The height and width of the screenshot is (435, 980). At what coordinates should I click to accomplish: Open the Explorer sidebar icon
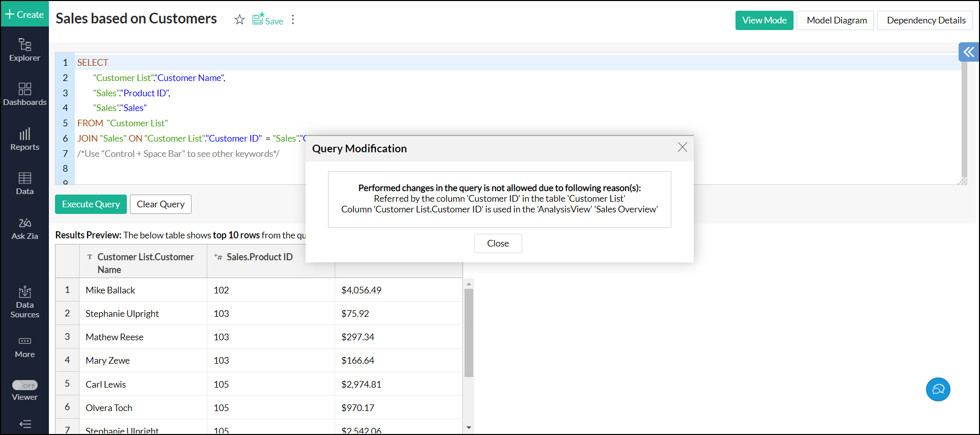pos(24,50)
